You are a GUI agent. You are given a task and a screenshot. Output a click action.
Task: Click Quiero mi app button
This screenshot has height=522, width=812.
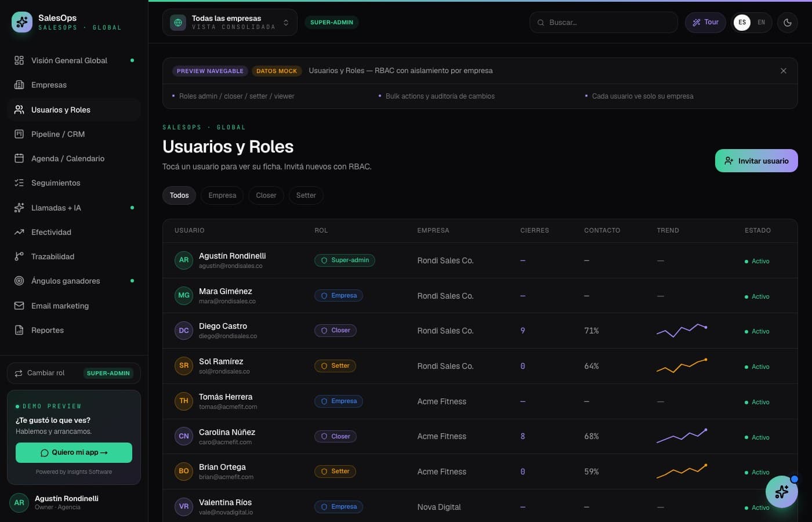pyautogui.click(x=74, y=452)
